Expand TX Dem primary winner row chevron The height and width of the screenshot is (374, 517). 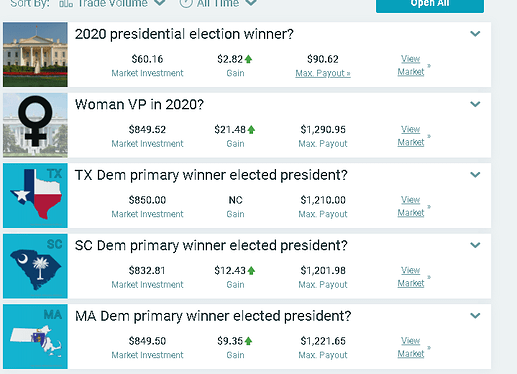[x=475, y=175]
